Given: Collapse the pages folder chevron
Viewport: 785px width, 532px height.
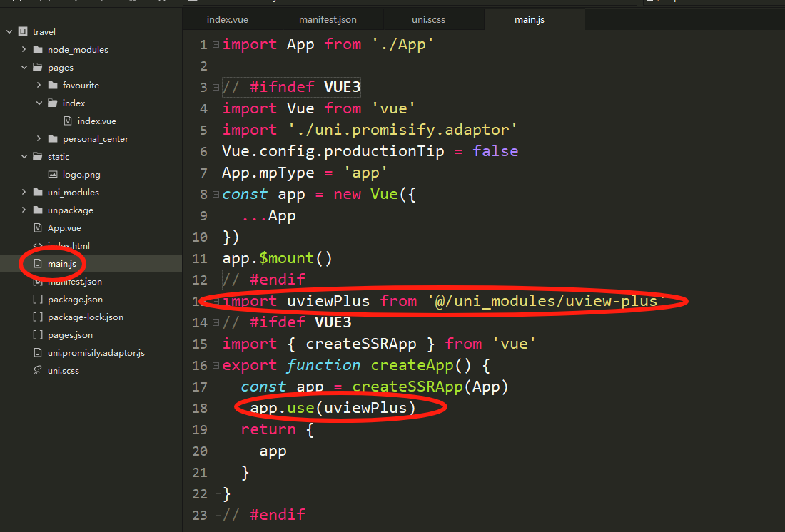Looking at the screenshot, I should pos(24,68).
